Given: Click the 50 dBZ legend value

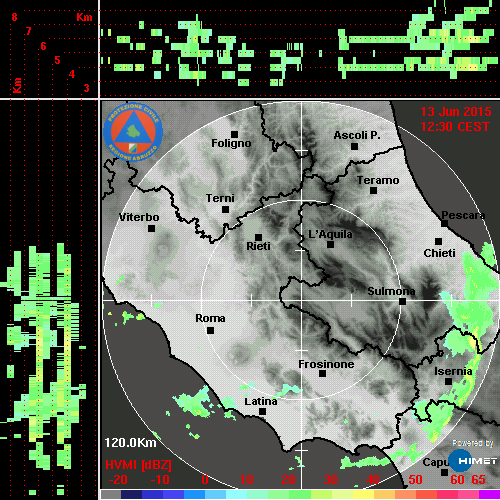Looking at the screenshot, I should [x=415, y=480].
